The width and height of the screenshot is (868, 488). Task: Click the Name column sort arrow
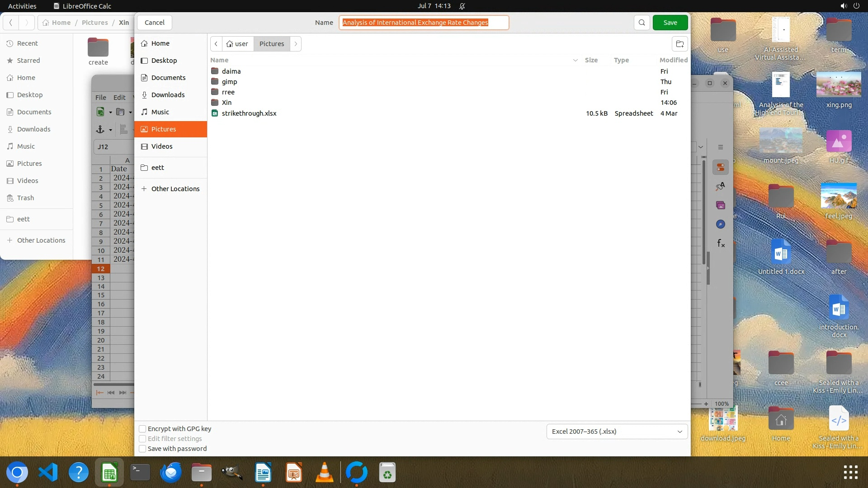[575, 60]
